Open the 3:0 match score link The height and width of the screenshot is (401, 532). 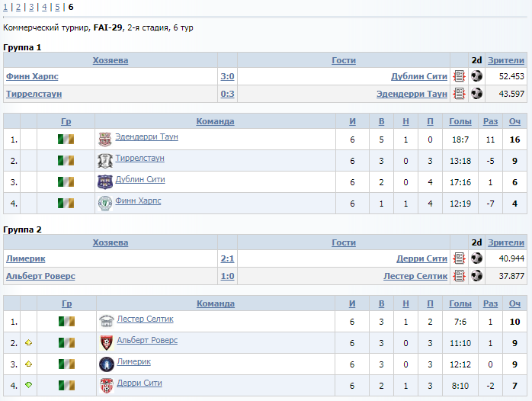click(227, 76)
